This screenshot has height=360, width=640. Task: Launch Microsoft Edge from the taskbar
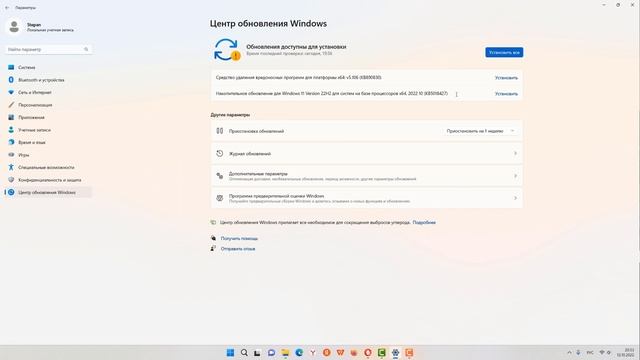[x=299, y=353]
